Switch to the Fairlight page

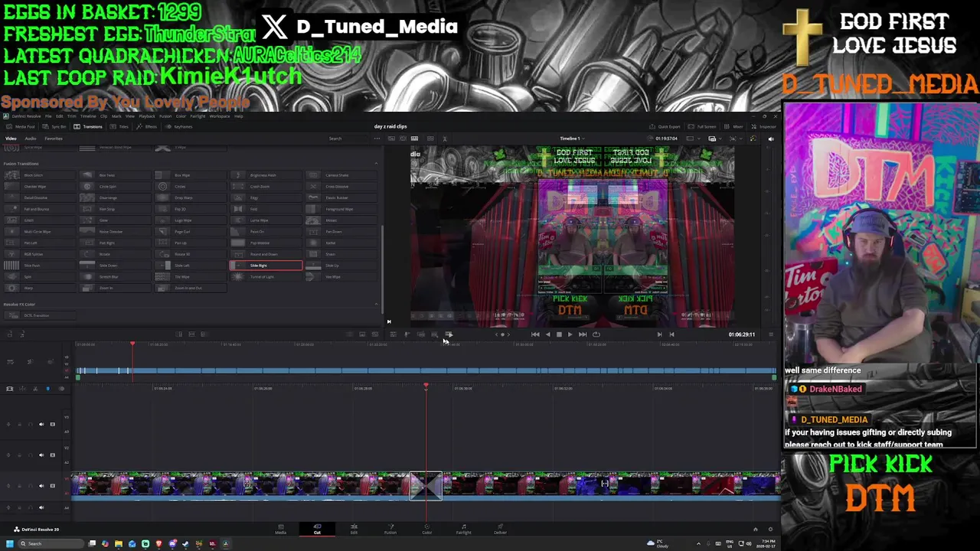pyautogui.click(x=463, y=529)
